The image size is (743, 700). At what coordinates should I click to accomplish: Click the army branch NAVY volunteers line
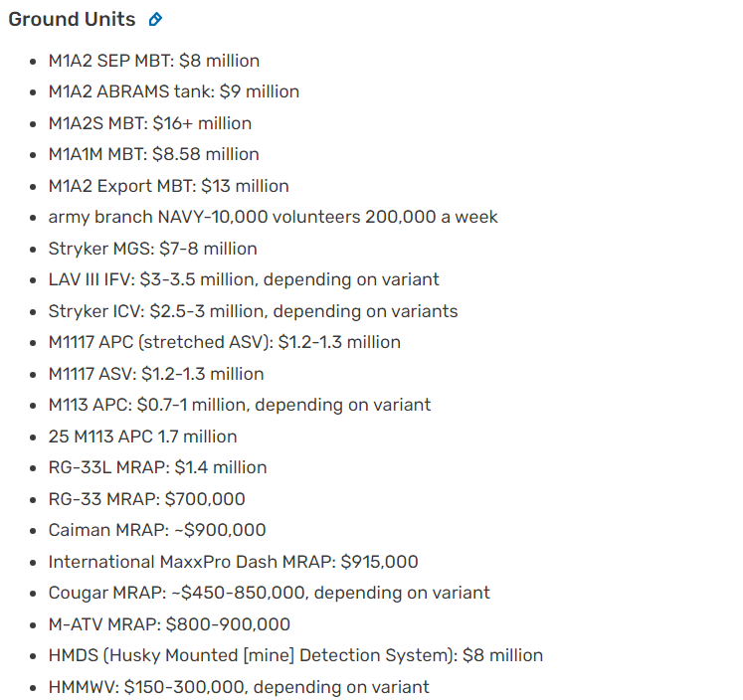(x=274, y=217)
